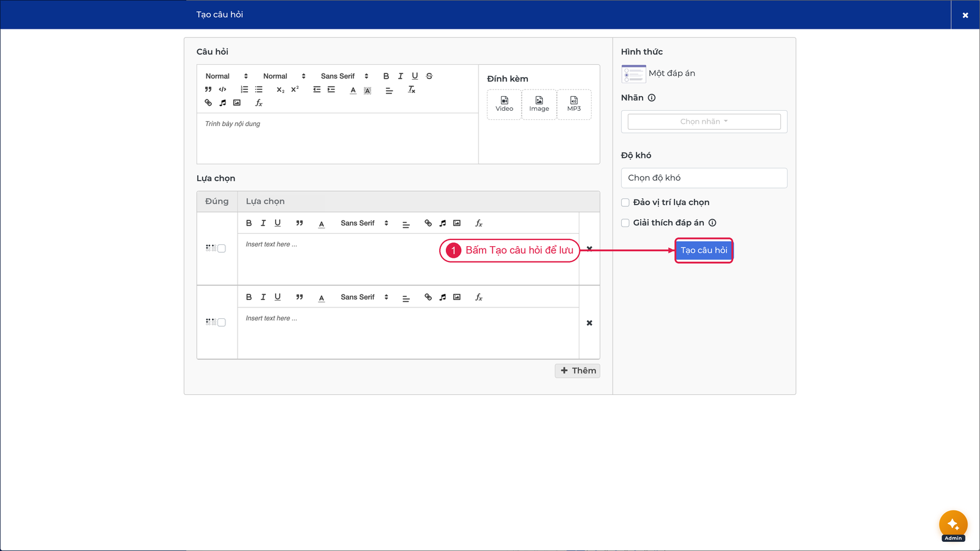Mark the first choice as correct
Viewport: 980px width, 551px height.
[x=222, y=249]
